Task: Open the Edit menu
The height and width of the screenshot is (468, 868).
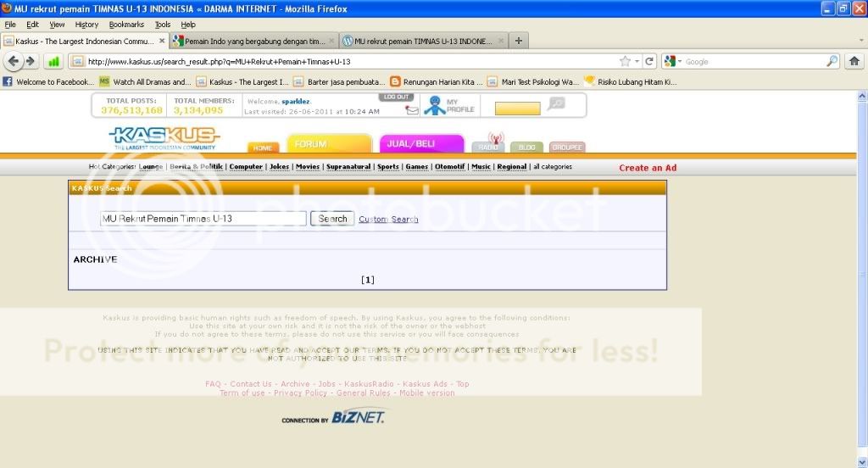Action: (x=33, y=25)
